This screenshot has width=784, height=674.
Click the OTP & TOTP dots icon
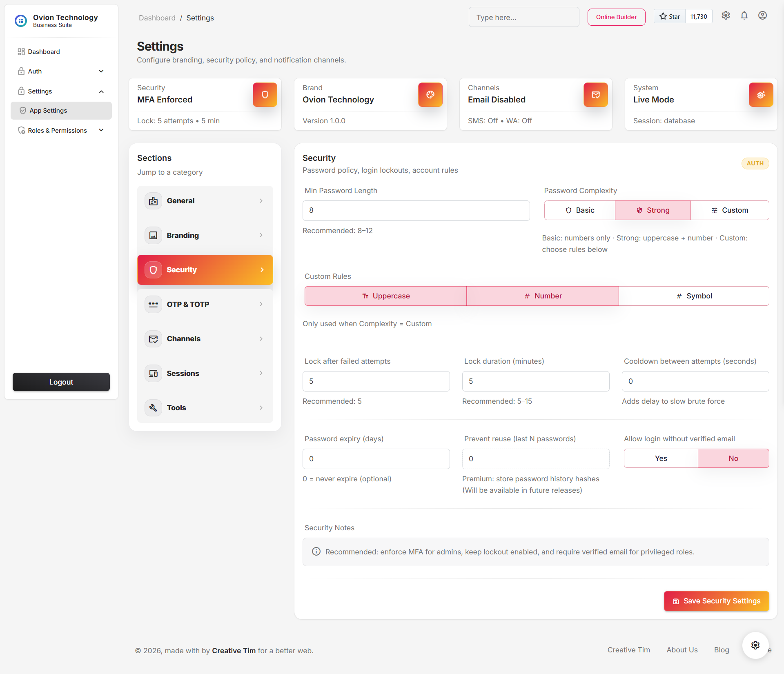[153, 304]
